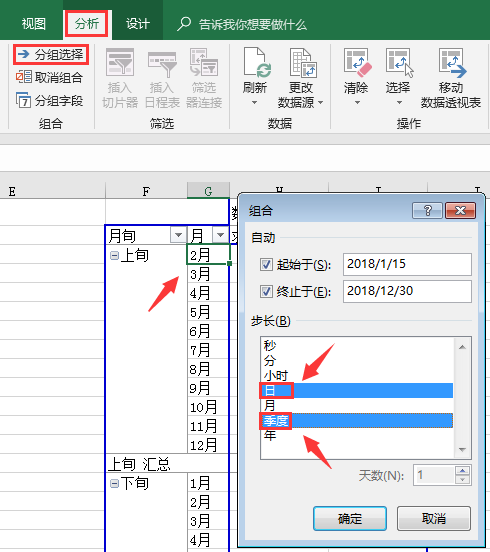Select 分 in the step list
The image size is (490, 552).
(357, 360)
